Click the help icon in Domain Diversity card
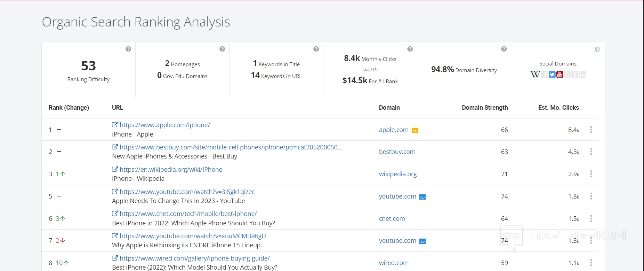Screen dimensions: 644x271 504,49
